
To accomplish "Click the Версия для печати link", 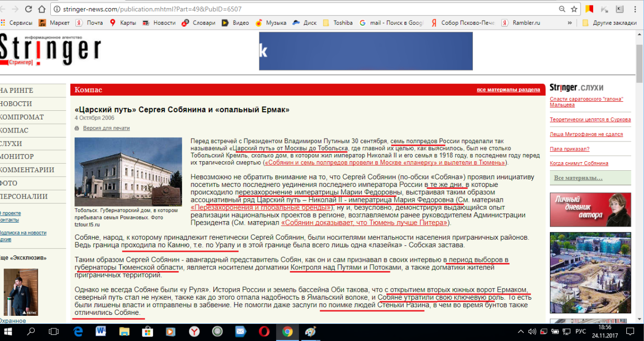I will click(106, 128).
